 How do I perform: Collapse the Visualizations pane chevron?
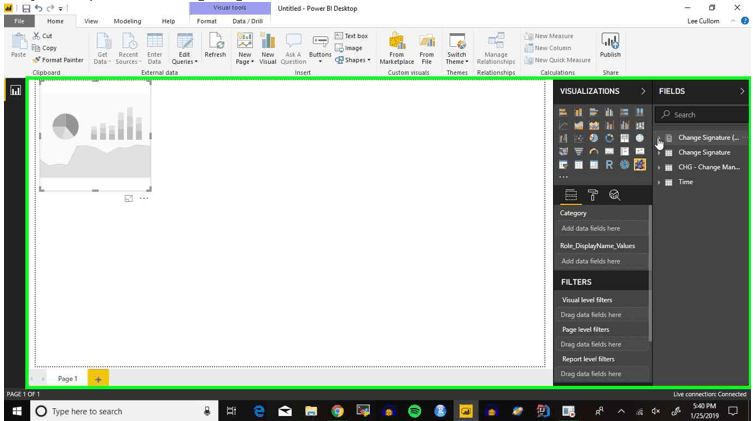643,91
